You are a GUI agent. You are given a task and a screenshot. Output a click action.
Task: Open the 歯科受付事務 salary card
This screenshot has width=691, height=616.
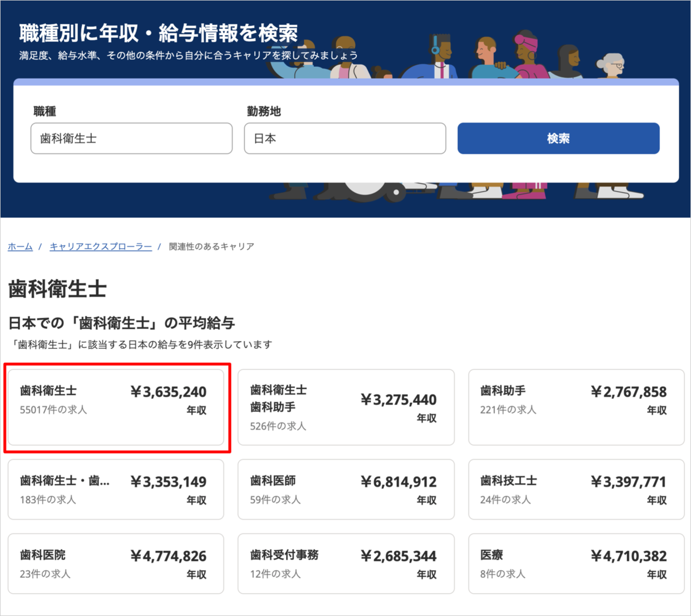tap(346, 564)
